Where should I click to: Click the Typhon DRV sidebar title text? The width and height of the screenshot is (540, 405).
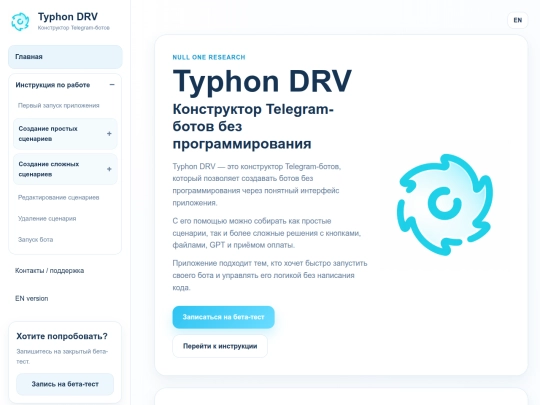(68, 17)
